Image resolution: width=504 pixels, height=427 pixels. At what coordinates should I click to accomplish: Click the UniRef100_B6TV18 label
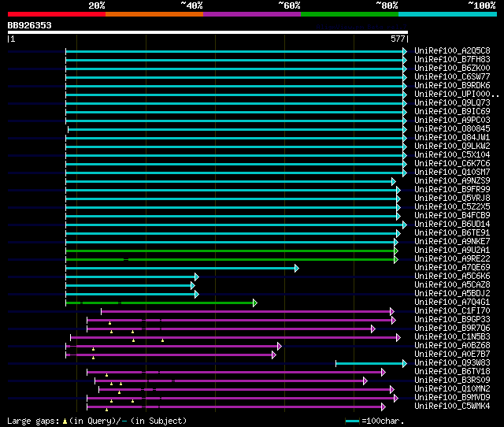pos(452,372)
